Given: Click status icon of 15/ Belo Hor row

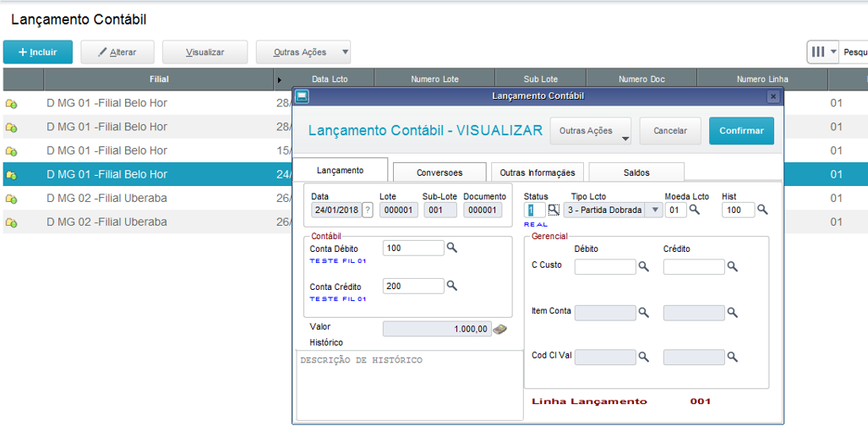Looking at the screenshot, I should [x=11, y=151].
